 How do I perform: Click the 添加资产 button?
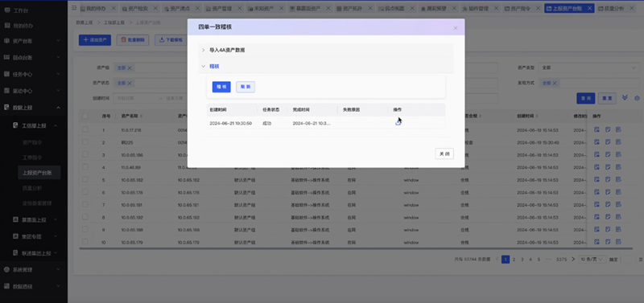[x=95, y=39]
